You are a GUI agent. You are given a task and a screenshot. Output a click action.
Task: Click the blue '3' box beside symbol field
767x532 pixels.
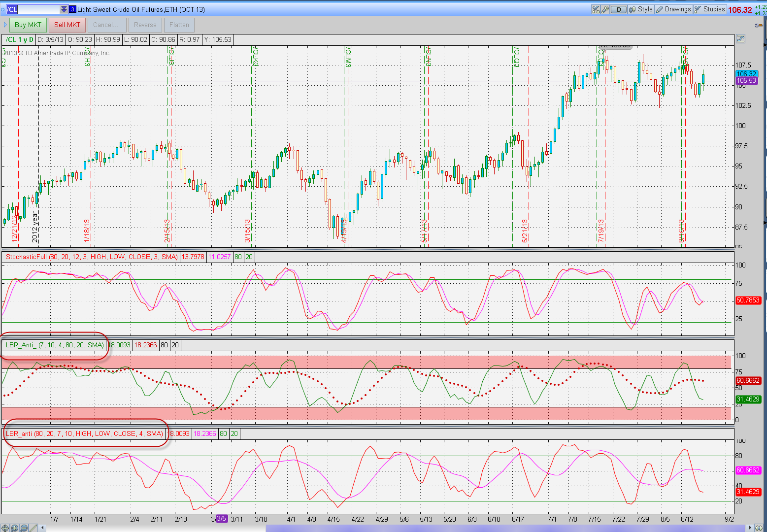pos(73,9)
